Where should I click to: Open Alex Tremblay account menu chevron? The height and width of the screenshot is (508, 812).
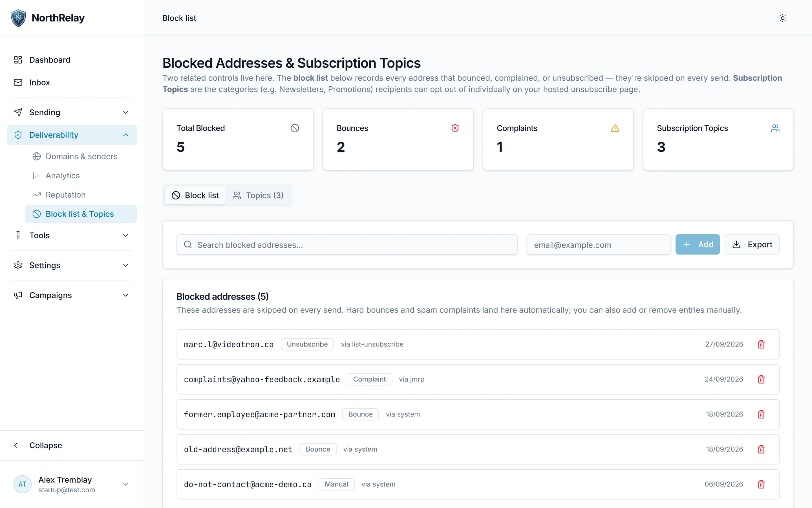[126, 484]
